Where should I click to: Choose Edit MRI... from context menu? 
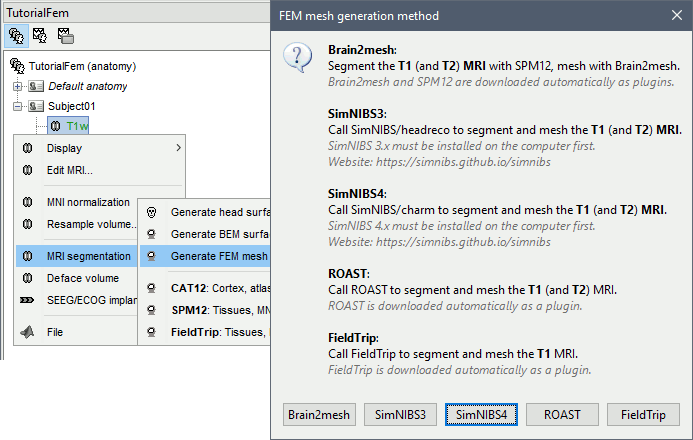point(70,170)
